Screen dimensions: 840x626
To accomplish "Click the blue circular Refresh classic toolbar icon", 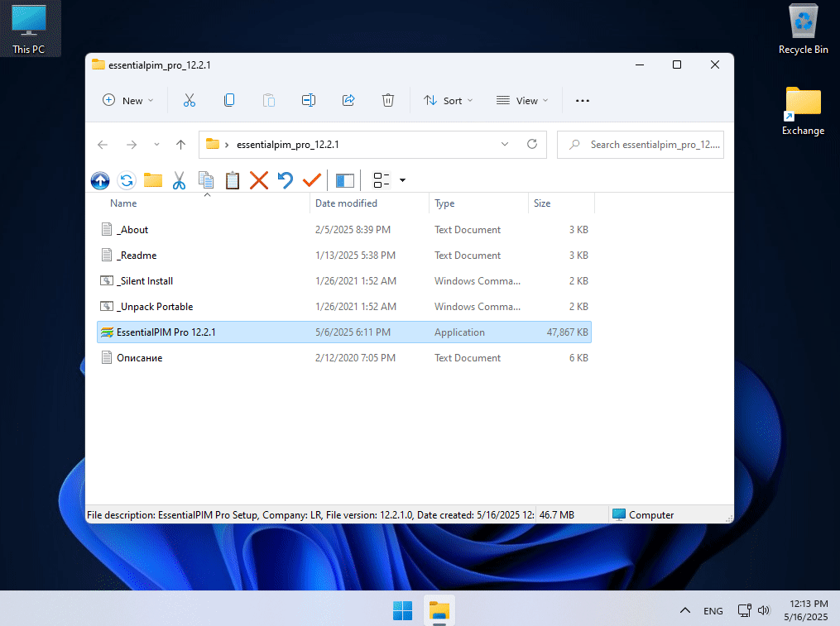I will (x=127, y=180).
